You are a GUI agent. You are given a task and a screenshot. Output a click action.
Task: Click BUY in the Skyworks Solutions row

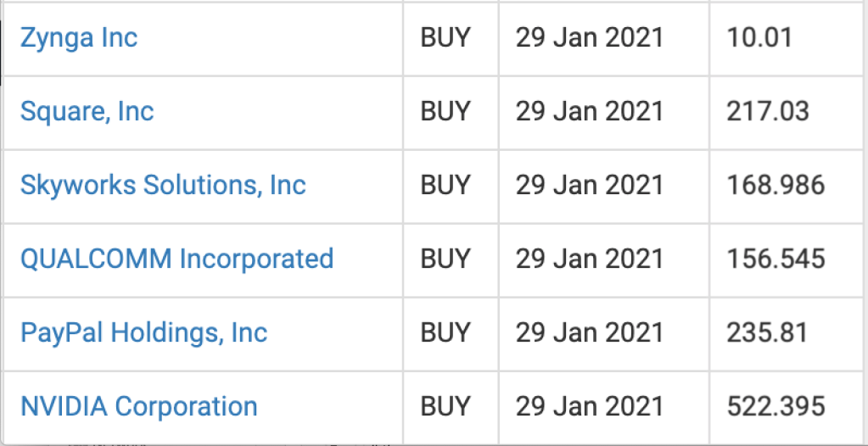[x=445, y=186]
